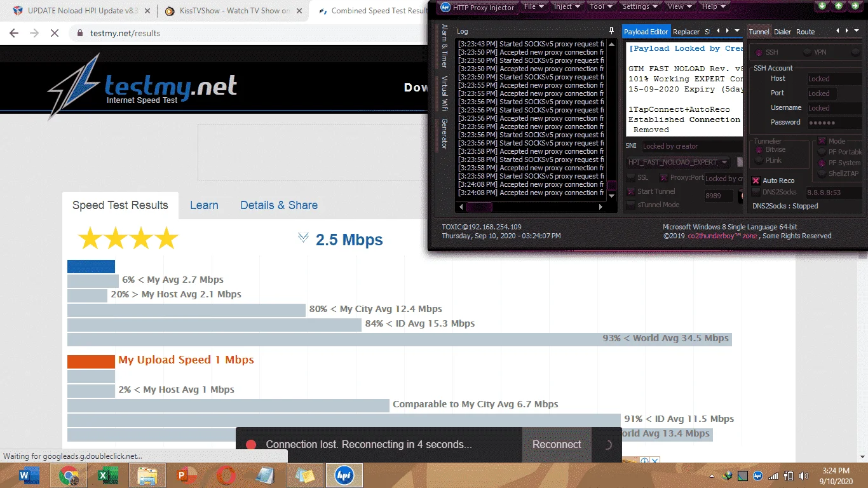
Task: Expand the 2.5 Mbps chevron
Action: [x=303, y=238]
